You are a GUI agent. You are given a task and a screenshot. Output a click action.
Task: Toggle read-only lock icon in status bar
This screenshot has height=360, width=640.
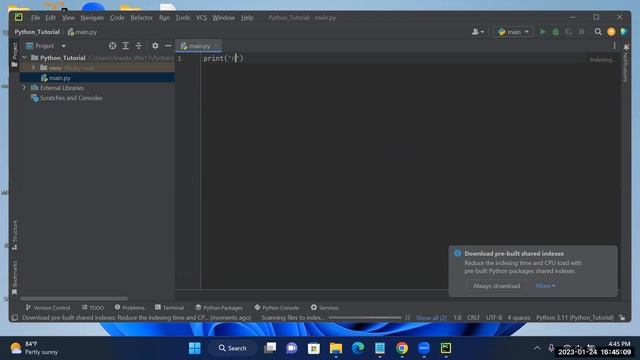click(x=622, y=318)
